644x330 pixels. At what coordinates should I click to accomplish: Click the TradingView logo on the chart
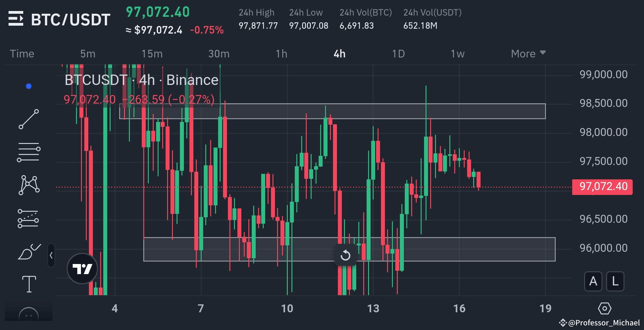click(82, 268)
